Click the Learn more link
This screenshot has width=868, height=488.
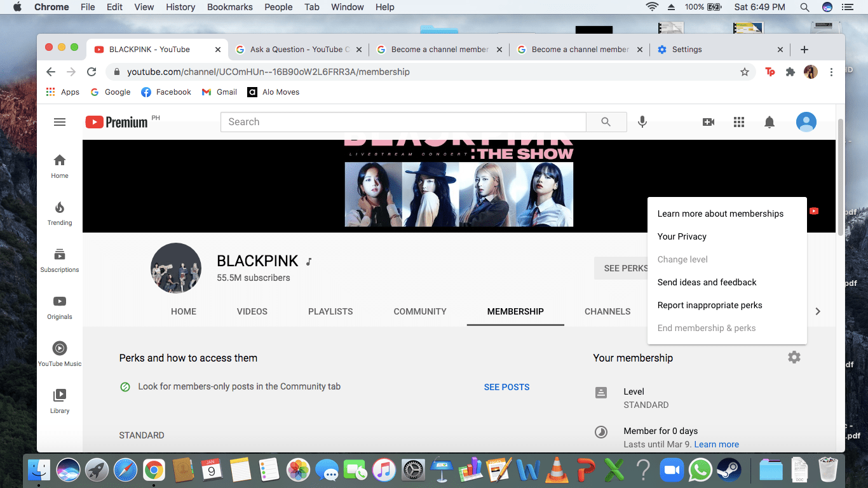point(716,444)
